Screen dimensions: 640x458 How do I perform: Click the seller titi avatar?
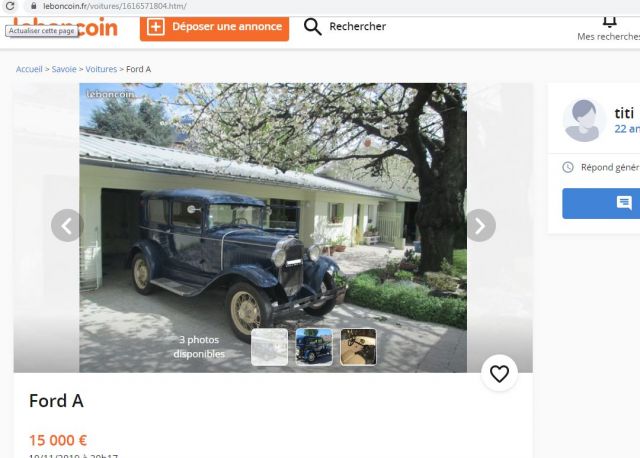tap(584, 120)
